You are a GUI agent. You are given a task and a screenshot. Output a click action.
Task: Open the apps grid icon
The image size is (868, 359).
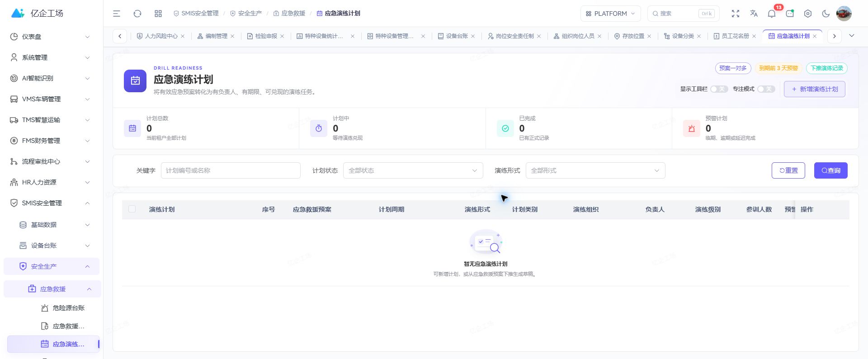point(158,14)
